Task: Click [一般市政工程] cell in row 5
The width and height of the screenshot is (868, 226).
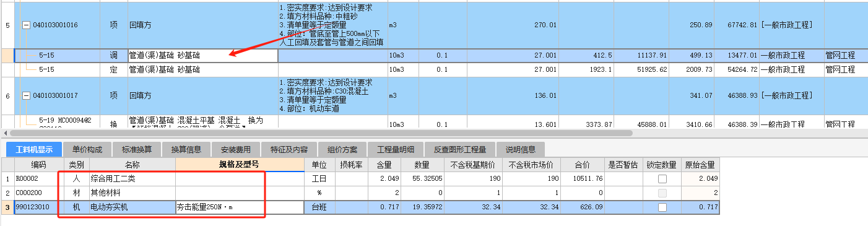Action: click(791, 25)
